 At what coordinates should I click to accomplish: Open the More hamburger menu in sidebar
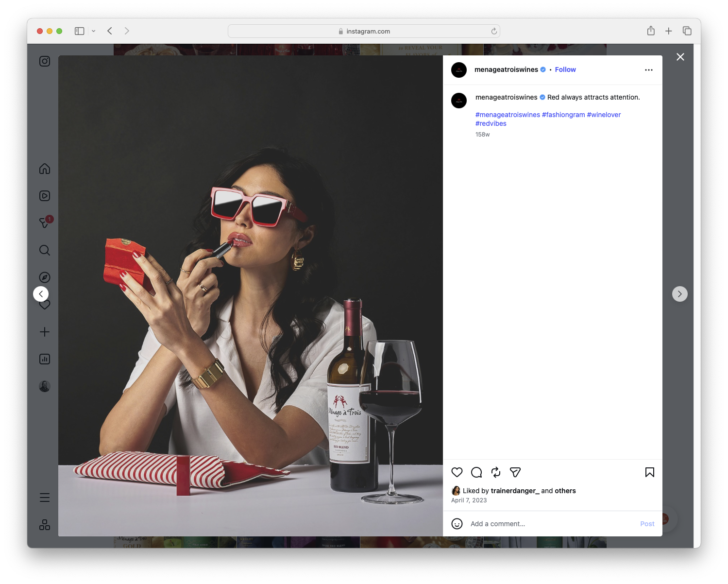click(44, 497)
